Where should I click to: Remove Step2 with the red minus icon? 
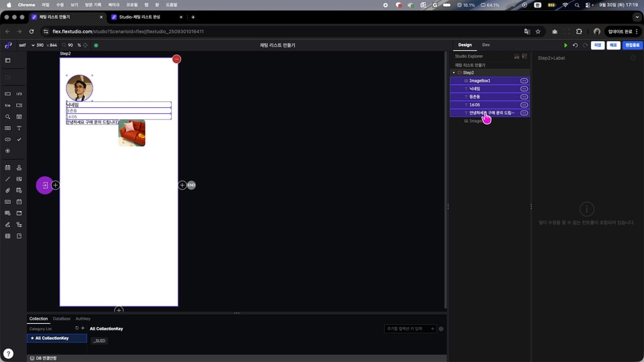coord(176,60)
